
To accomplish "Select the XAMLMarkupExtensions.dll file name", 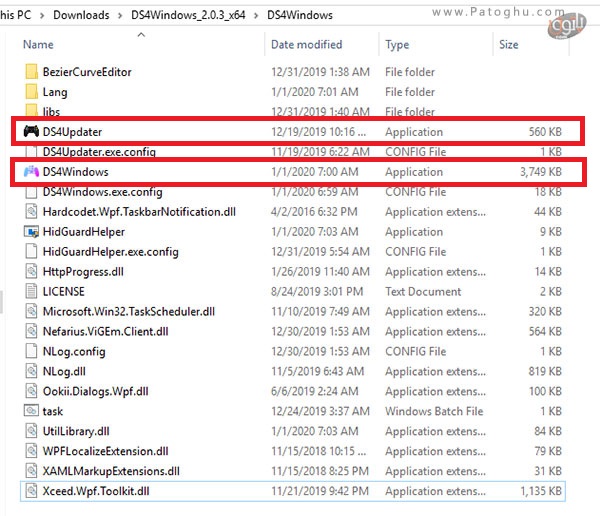I will pyautogui.click(x=111, y=471).
